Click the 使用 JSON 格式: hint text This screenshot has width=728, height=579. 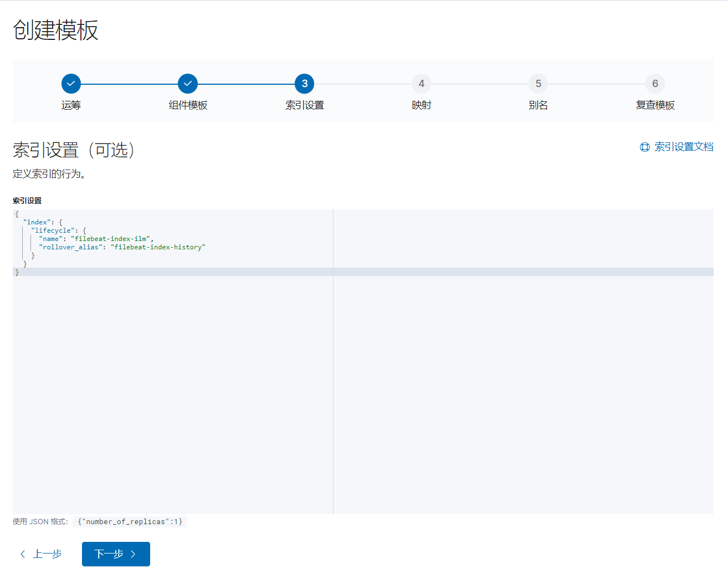click(40, 521)
